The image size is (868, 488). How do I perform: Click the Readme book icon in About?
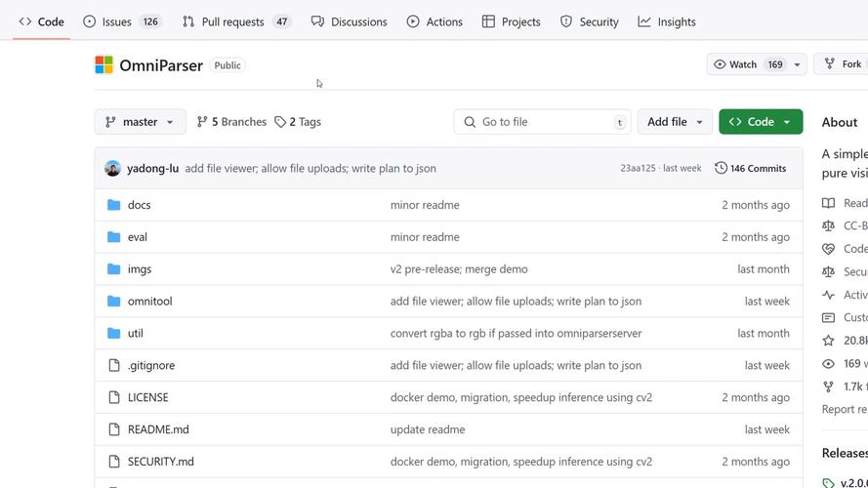pyautogui.click(x=828, y=203)
